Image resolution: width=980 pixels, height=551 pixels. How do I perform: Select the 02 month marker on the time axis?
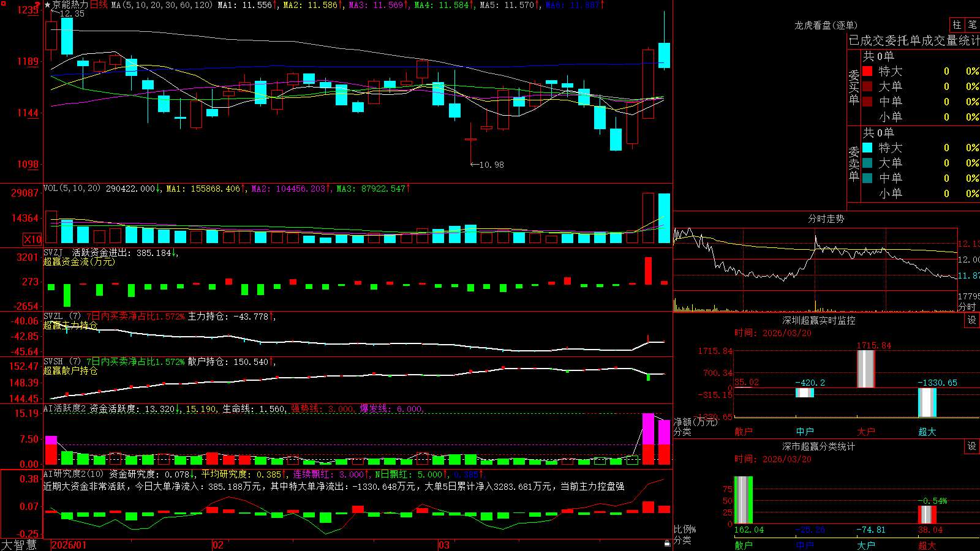pyautogui.click(x=217, y=545)
